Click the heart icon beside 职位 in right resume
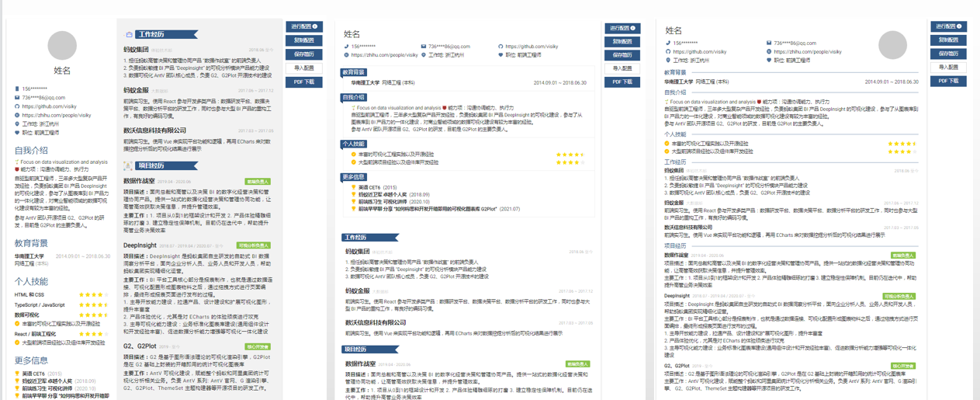Viewport: 980px width, 400px height. coord(769,61)
